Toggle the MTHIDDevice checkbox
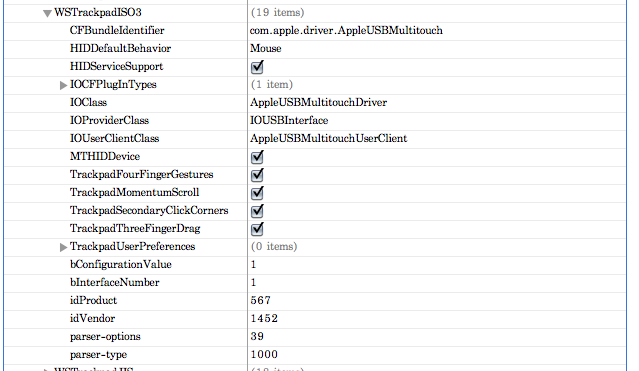The image size is (639, 371). tap(257, 157)
